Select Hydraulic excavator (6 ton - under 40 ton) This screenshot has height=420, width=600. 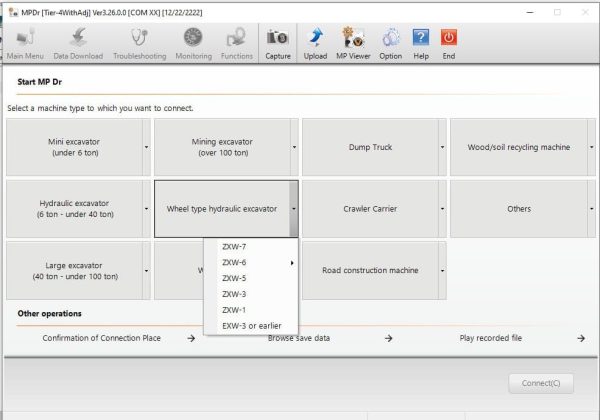(x=75, y=209)
